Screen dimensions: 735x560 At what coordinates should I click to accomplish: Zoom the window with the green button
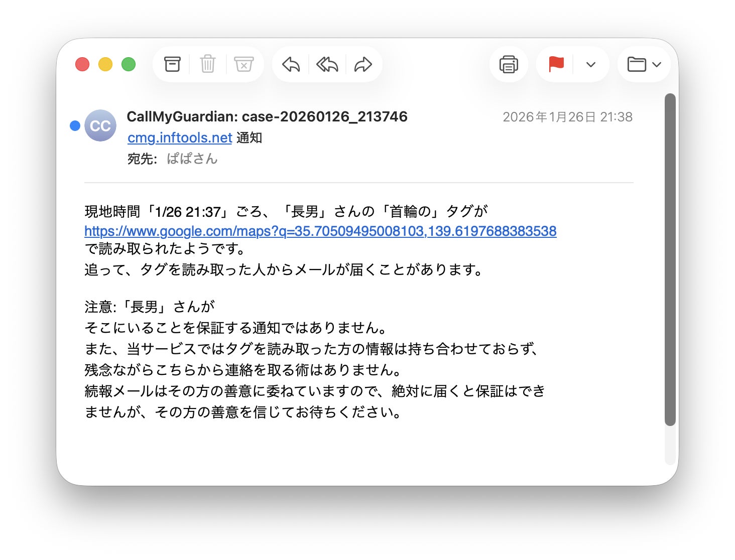coord(129,64)
